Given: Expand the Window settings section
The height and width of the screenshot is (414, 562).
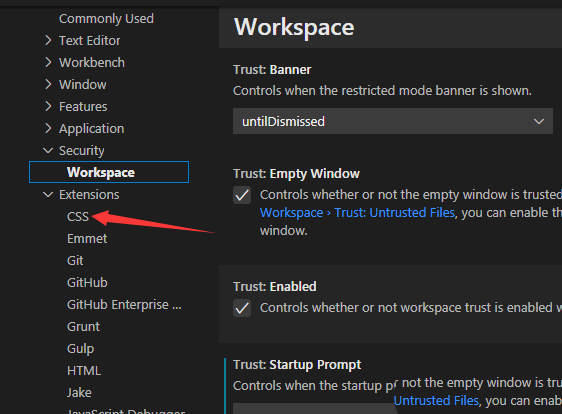Looking at the screenshot, I should (x=48, y=85).
